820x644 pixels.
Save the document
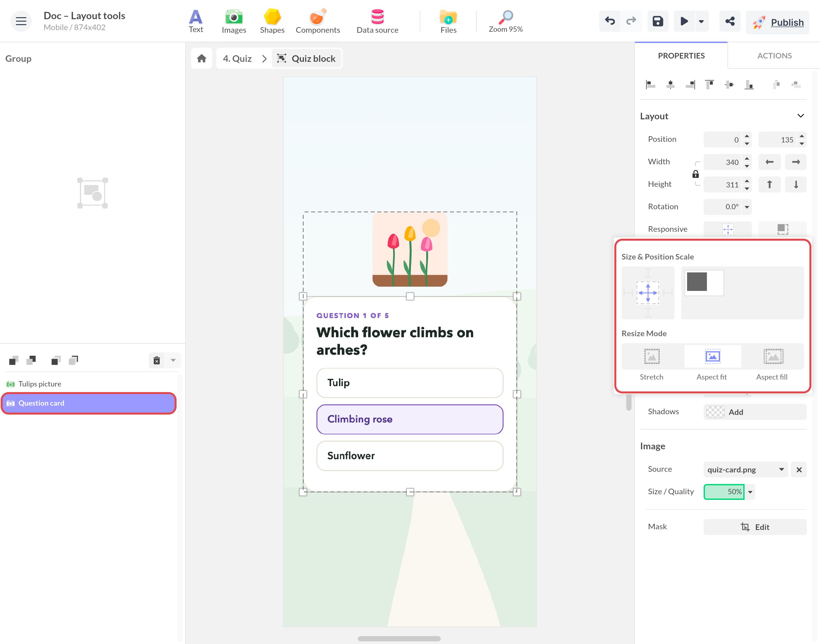pos(658,21)
